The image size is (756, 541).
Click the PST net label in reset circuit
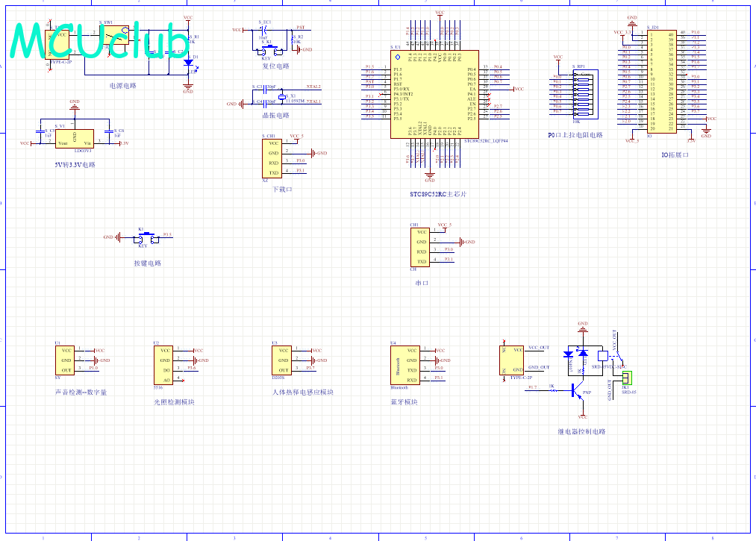300,28
